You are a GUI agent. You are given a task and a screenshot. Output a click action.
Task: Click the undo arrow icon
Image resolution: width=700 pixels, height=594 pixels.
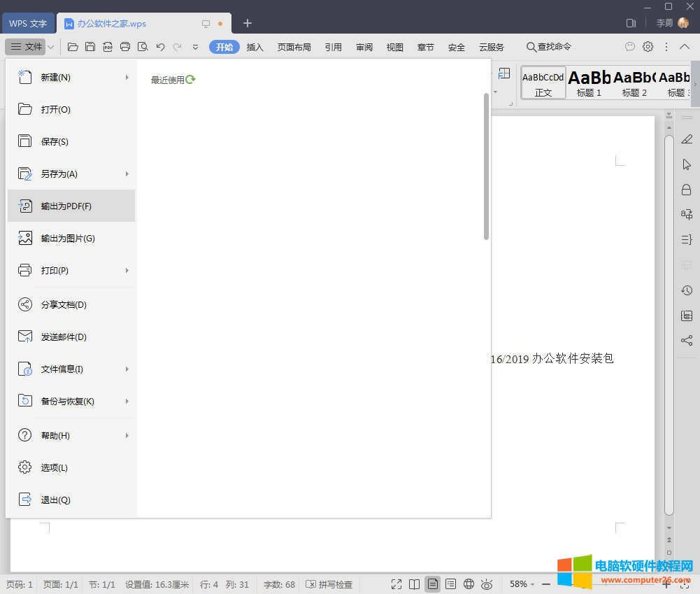coord(160,47)
